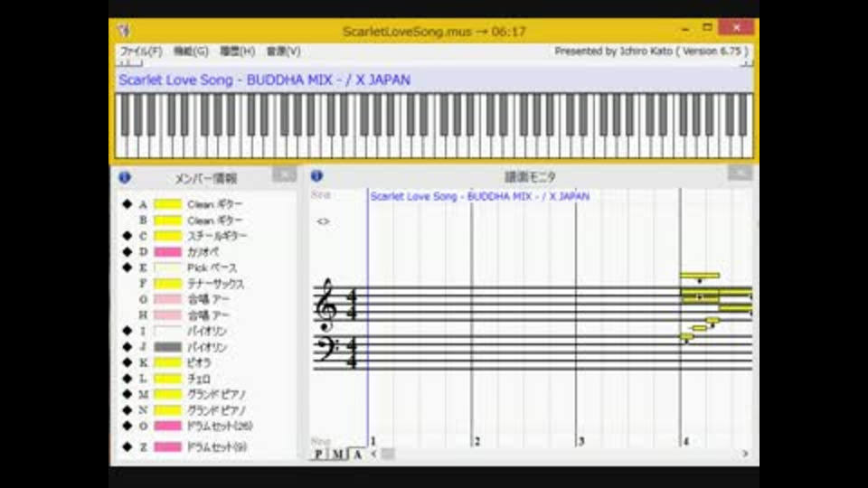
Task: Select member B's Clean ギター label
Action: coord(215,221)
